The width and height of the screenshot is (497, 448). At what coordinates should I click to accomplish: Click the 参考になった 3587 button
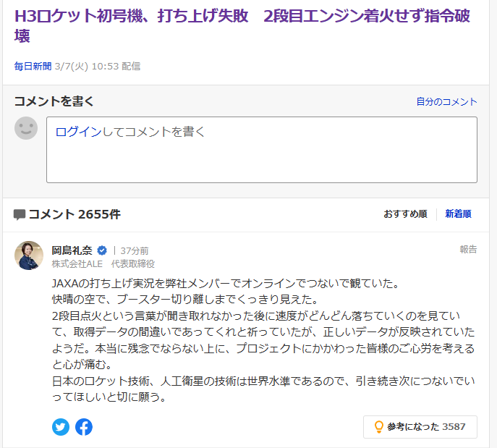point(420,427)
